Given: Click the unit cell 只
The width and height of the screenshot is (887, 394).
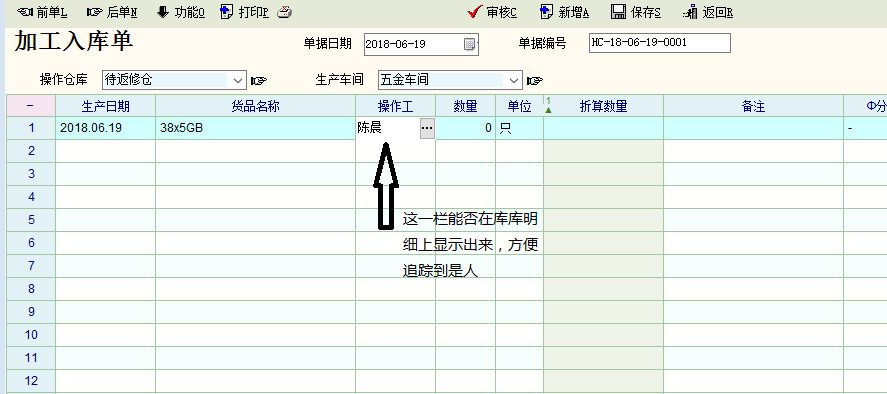Looking at the screenshot, I should (519, 129).
